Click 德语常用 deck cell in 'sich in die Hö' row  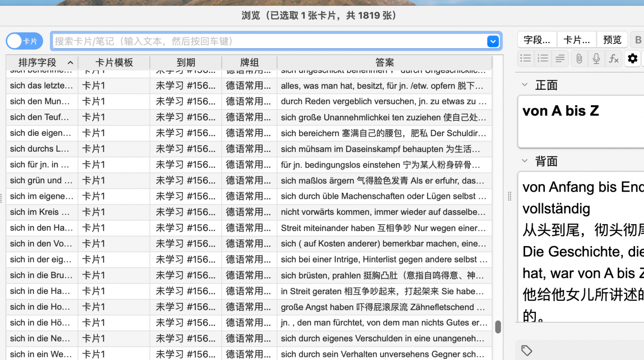tap(249, 323)
